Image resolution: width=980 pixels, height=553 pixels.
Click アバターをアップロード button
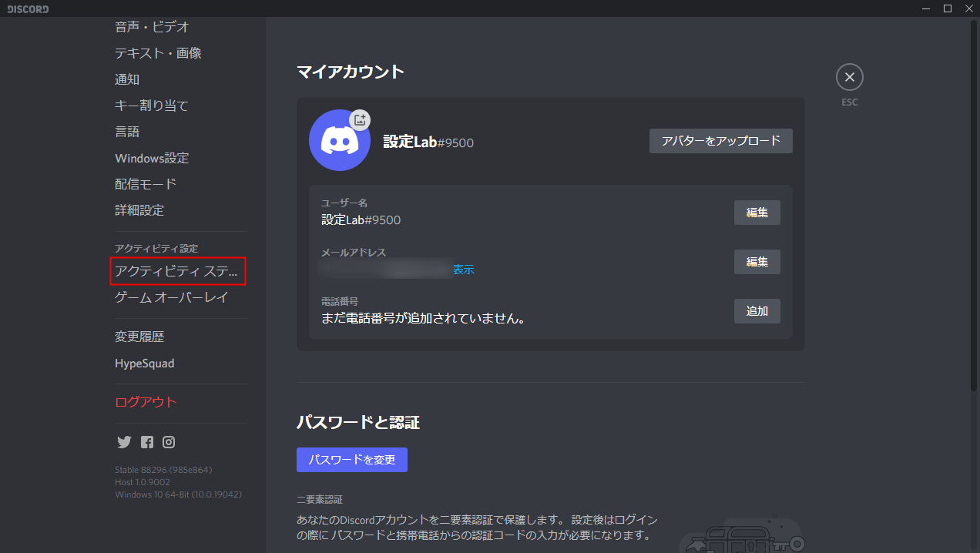point(721,141)
